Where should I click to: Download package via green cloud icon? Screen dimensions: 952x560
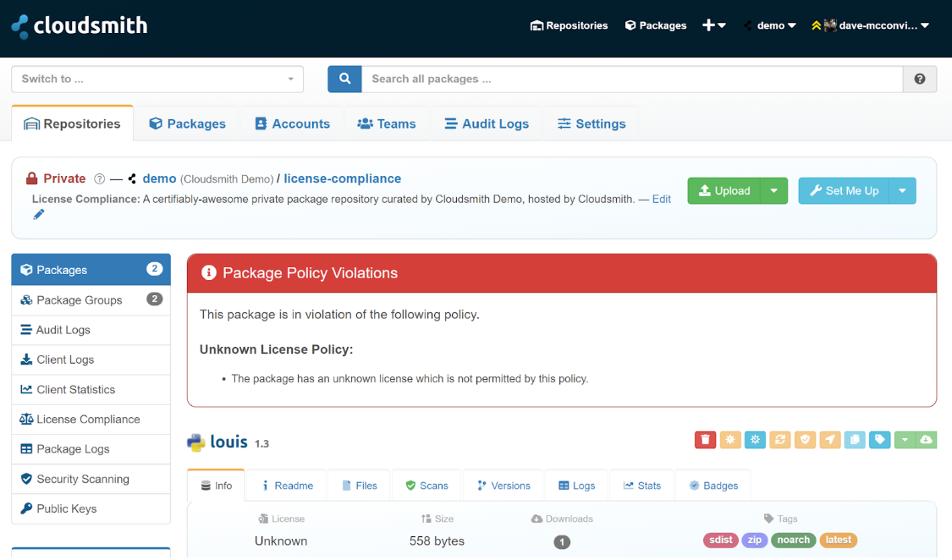926,440
